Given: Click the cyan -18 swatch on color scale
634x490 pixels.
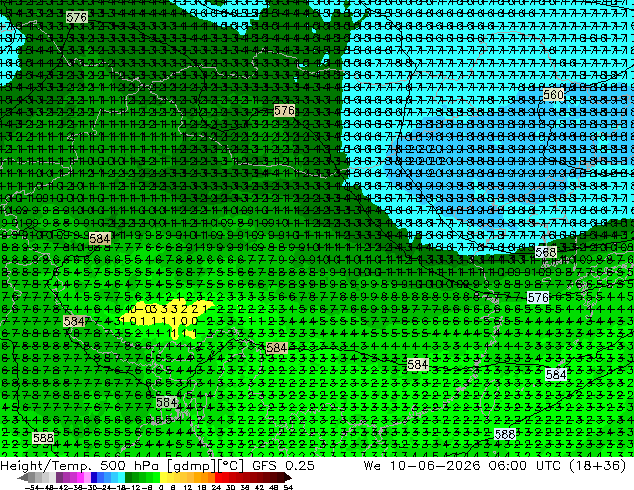Looking at the screenshot, I should 121,477.
